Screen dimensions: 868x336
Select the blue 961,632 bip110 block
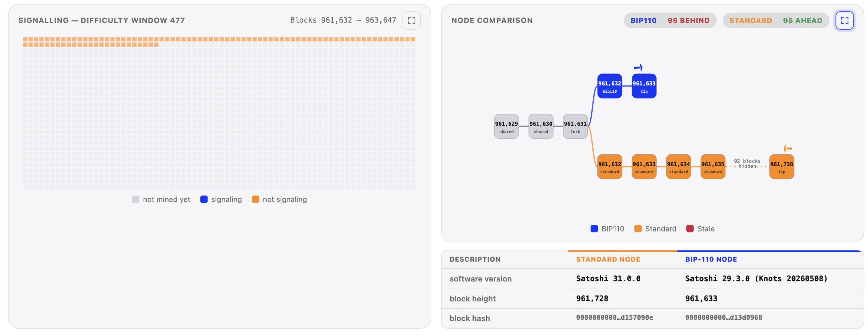point(609,86)
